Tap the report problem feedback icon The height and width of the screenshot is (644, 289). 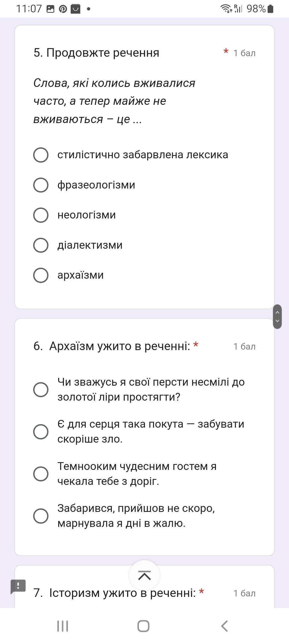click(18, 586)
